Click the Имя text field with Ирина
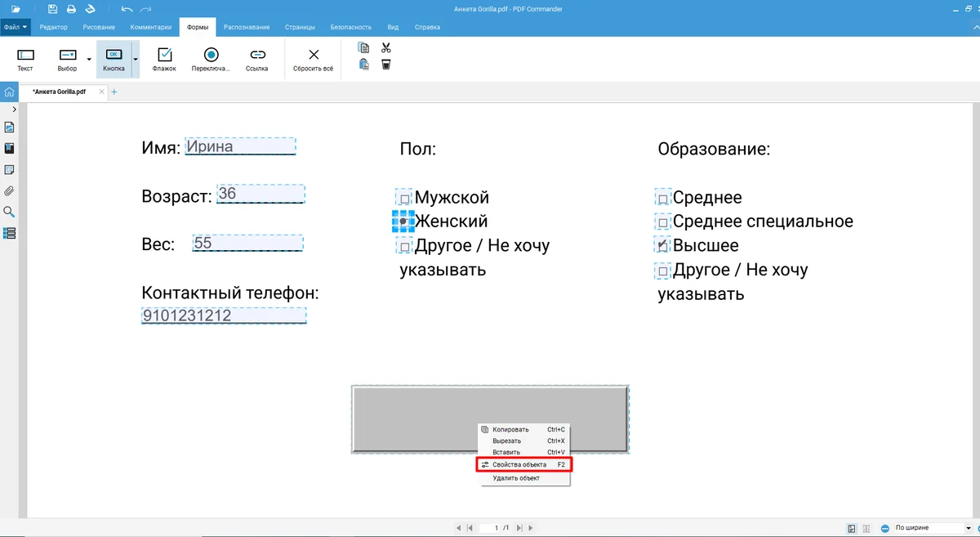Screen dimensions: 980x537 click(240, 146)
